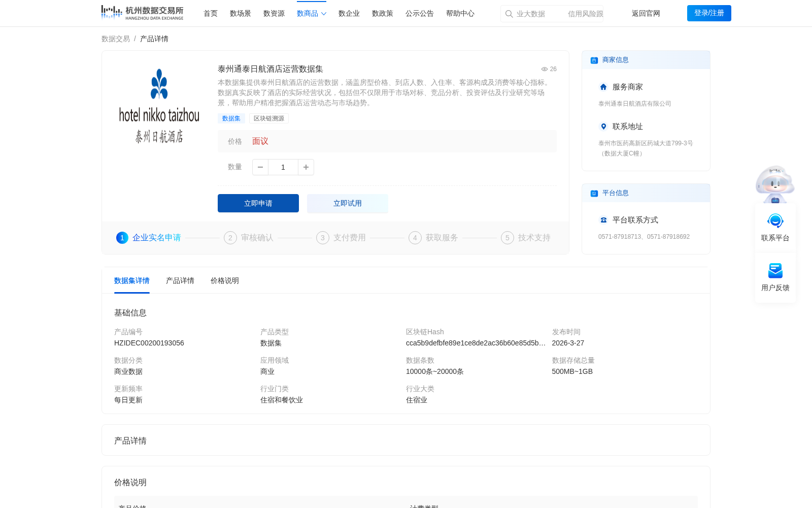Click the 区块链溯源 tag
Screen dimensions: 812x508
point(269,118)
